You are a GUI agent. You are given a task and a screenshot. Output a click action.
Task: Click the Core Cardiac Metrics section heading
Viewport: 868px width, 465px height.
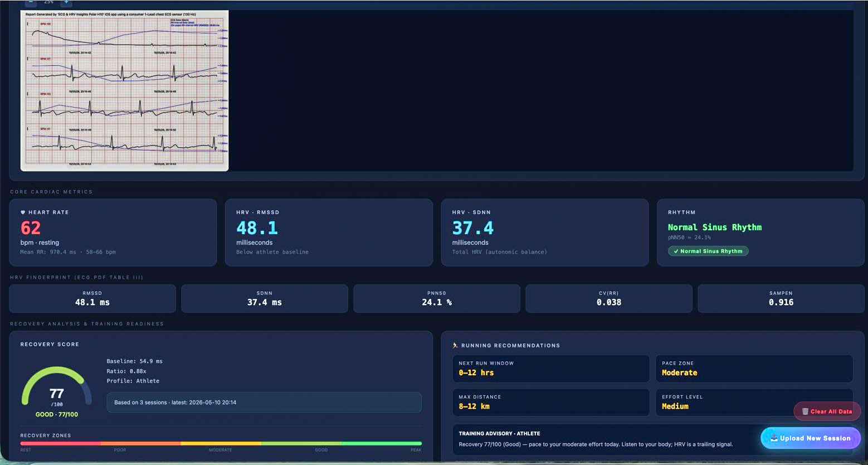(51, 192)
